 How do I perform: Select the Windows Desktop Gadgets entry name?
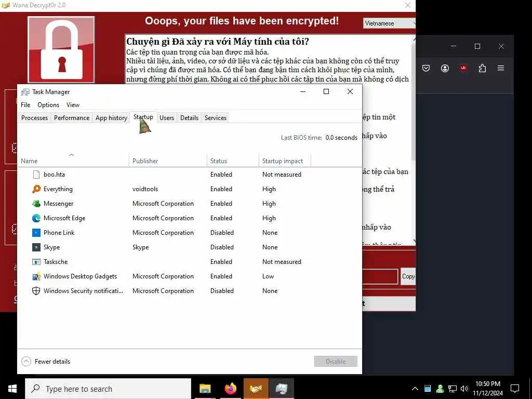tap(80, 276)
